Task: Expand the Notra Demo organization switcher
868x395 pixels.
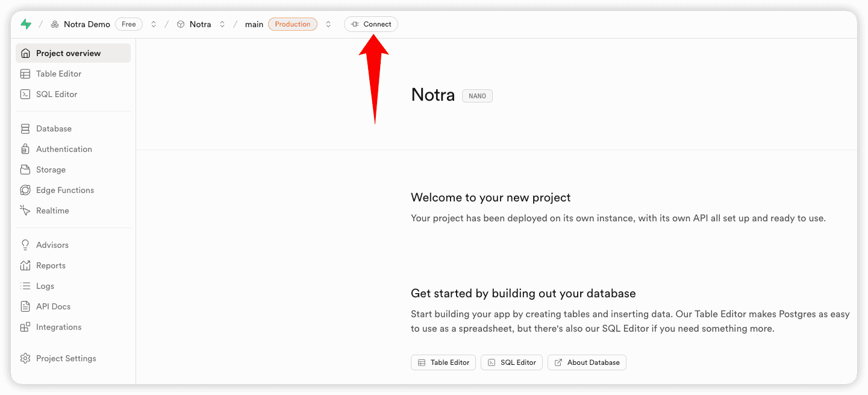Action: [154, 25]
